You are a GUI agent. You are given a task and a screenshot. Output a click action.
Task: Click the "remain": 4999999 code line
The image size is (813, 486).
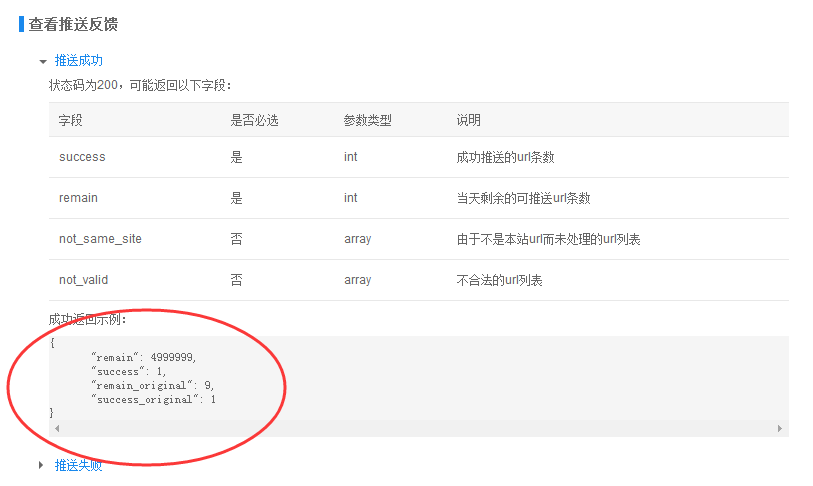144,357
